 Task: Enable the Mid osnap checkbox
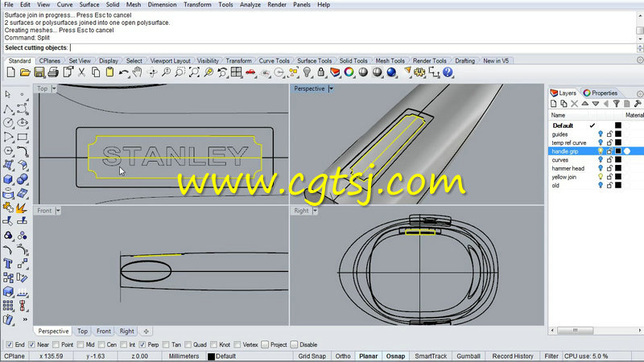[x=80, y=345]
